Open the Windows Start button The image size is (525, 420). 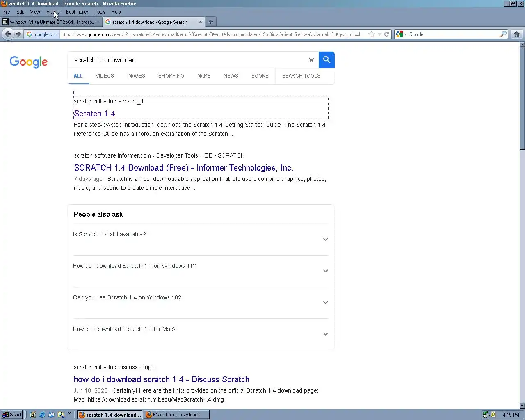(x=12, y=415)
